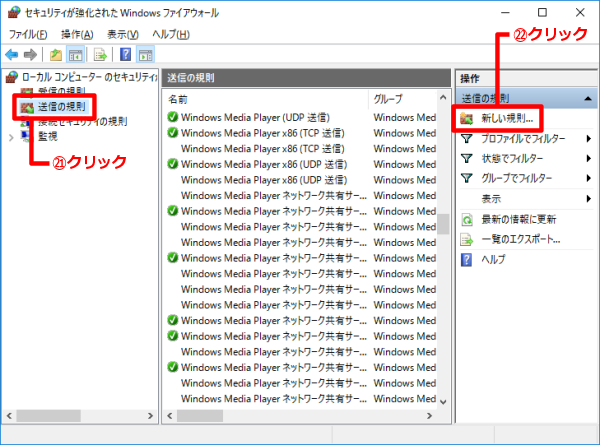
Task: Click the up-one-level folder toolbar icon
Action: [x=57, y=54]
